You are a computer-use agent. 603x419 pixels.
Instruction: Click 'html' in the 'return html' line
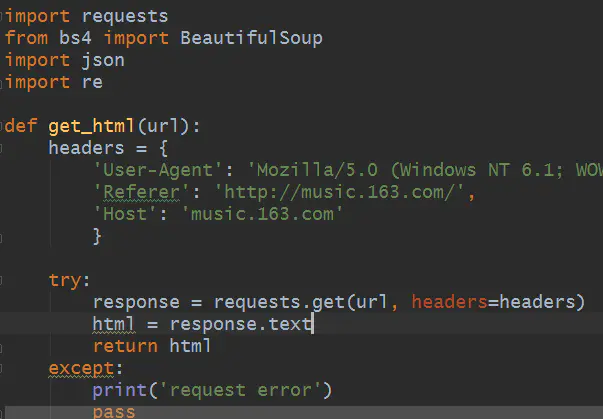pos(190,346)
